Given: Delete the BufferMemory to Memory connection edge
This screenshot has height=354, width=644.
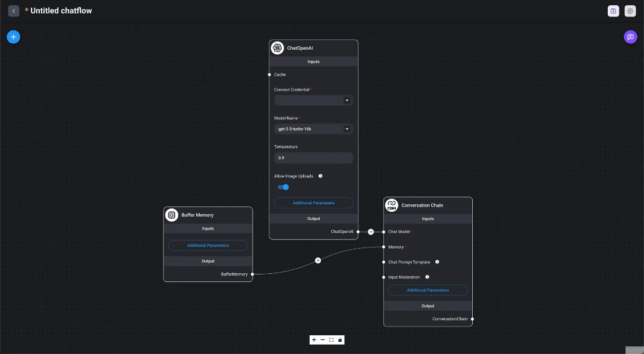Looking at the screenshot, I should [x=318, y=260].
